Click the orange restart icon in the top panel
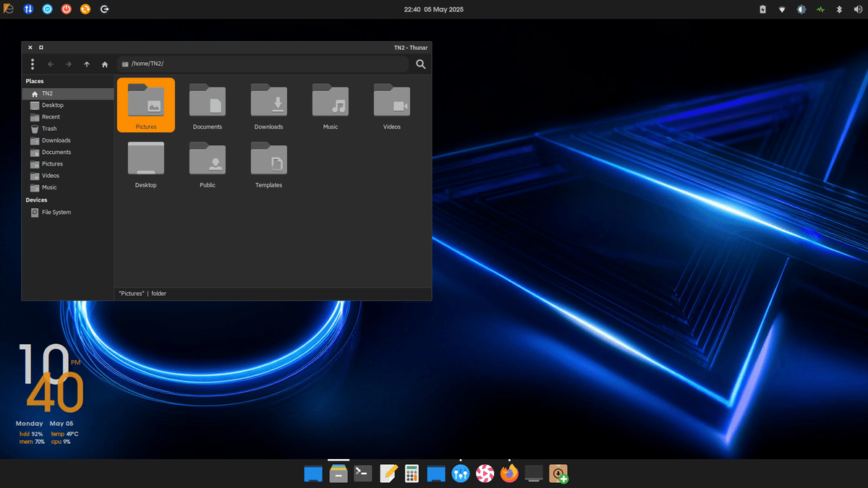The image size is (868, 488). pos(85,9)
